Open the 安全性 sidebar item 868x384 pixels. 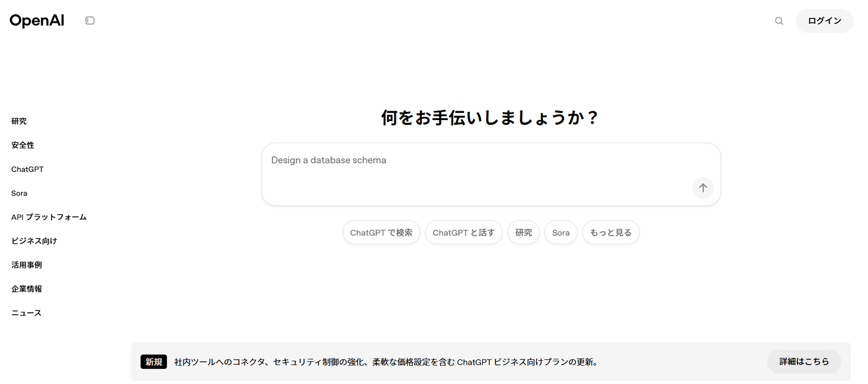click(23, 145)
